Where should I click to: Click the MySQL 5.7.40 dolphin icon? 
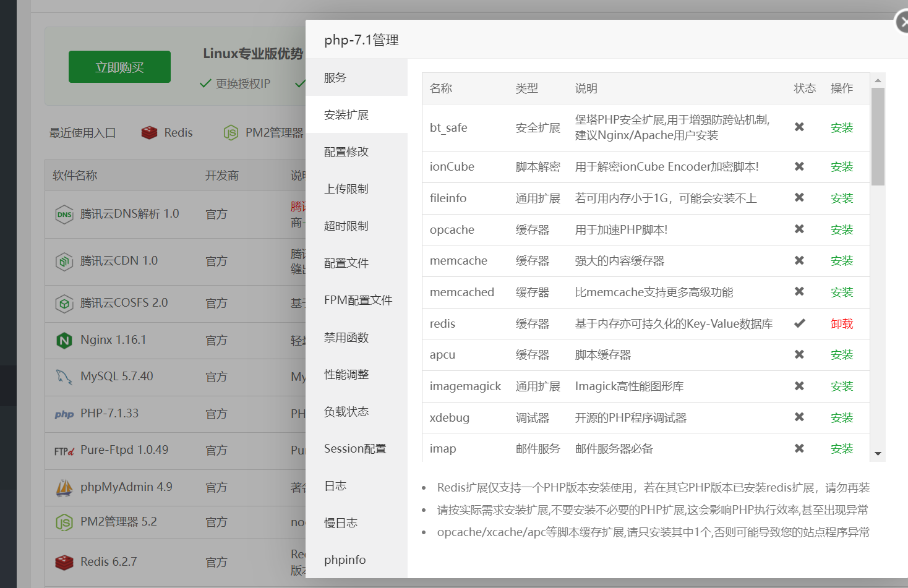64,377
